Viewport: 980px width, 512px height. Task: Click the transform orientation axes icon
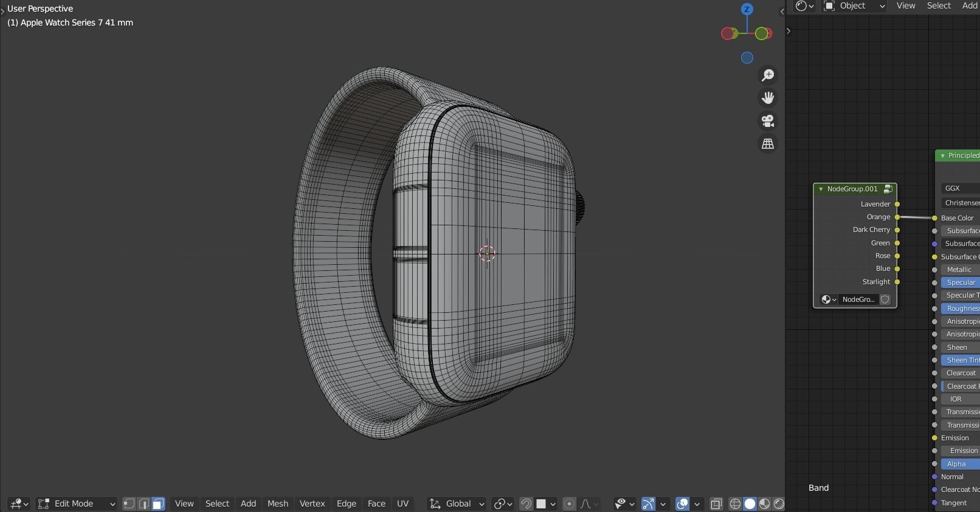click(x=435, y=503)
